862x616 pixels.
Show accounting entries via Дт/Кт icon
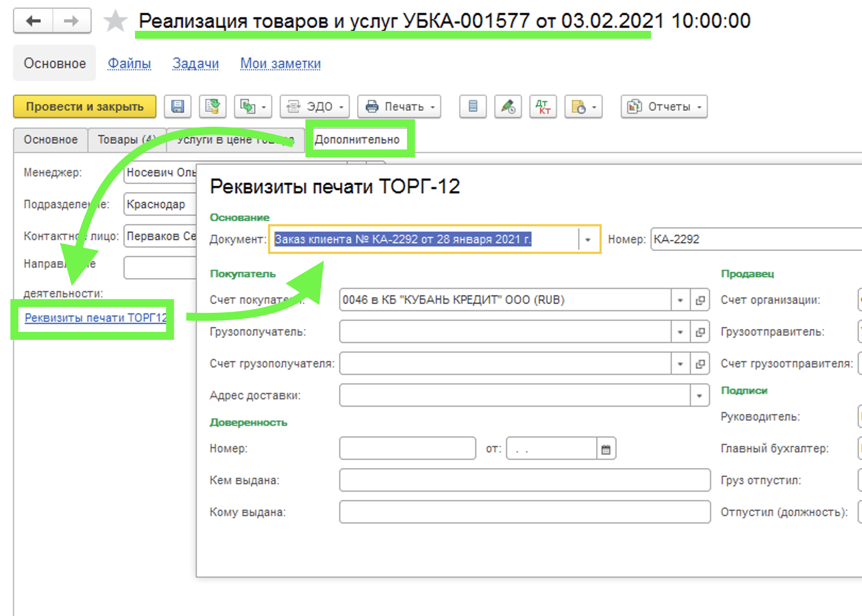pyautogui.click(x=543, y=107)
